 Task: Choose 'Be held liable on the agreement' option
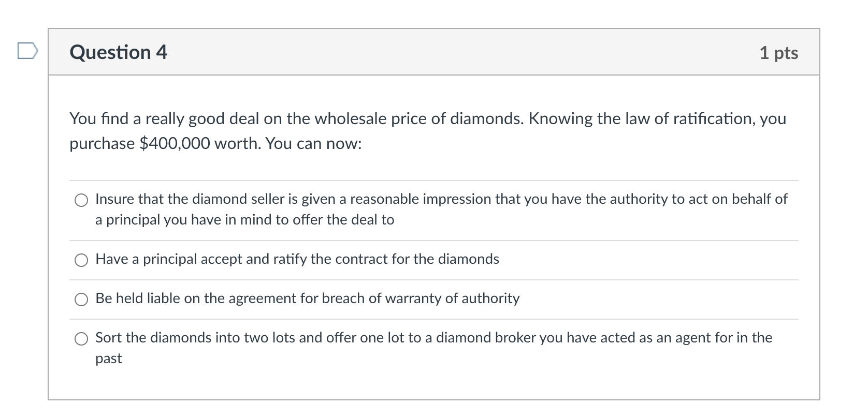pos(81,299)
